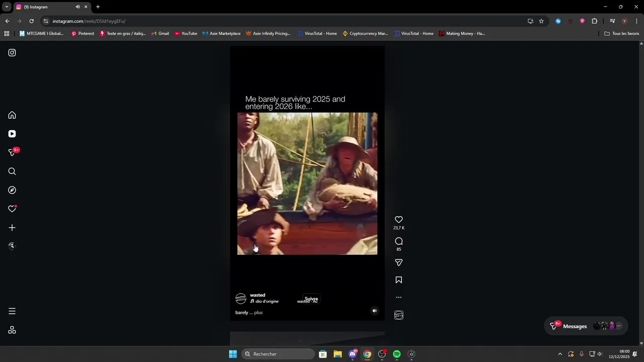Open original audio link
Screen dimensions: 644x362
[264, 302]
